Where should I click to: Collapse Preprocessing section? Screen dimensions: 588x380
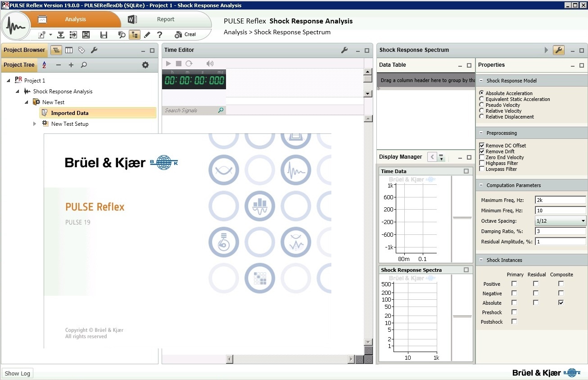[481, 133]
